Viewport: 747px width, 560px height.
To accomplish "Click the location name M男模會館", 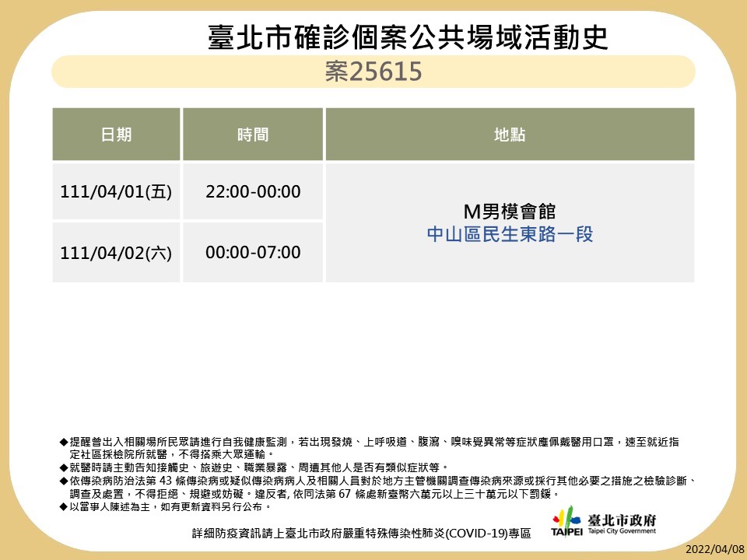I will pyautogui.click(x=510, y=212).
